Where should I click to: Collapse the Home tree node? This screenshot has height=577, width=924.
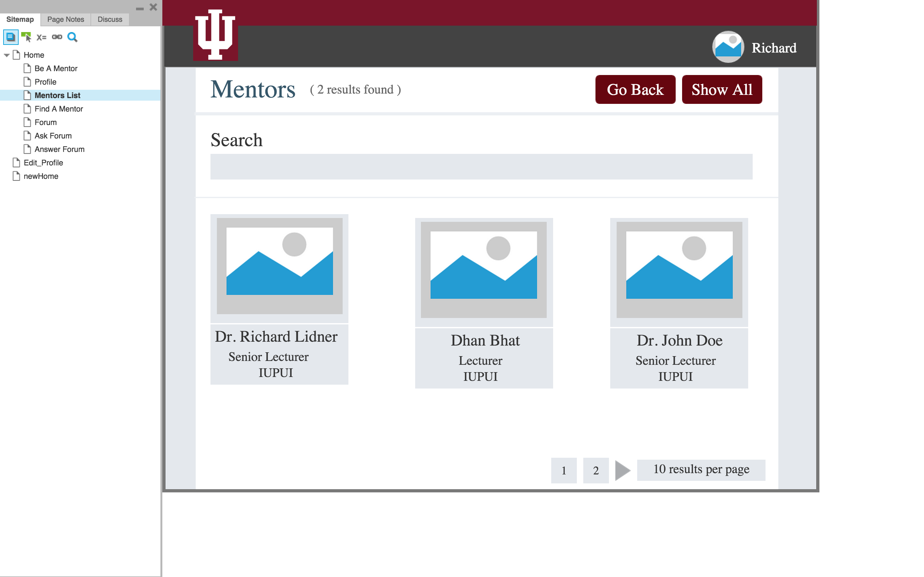[6, 55]
